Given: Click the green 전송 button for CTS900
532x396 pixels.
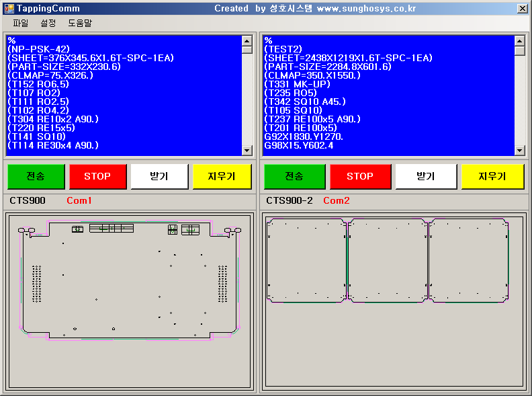Looking at the screenshot, I should pos(36,176).
